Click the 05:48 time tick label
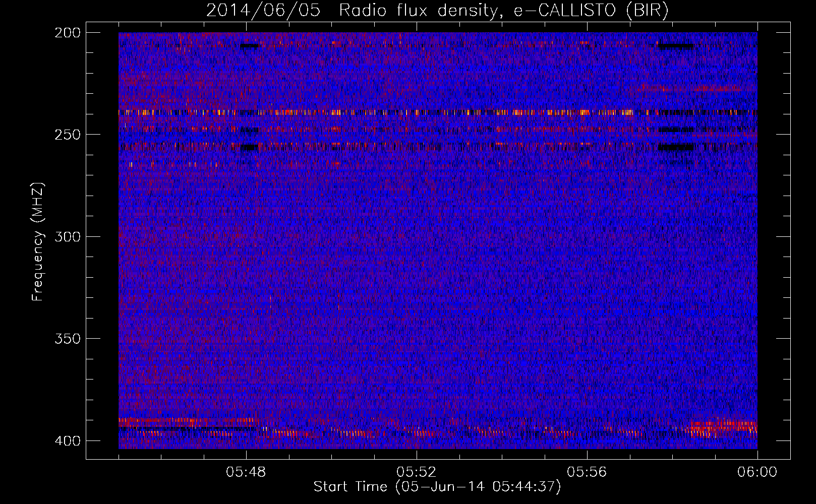816x504 pixels. [x=246, y=472]
